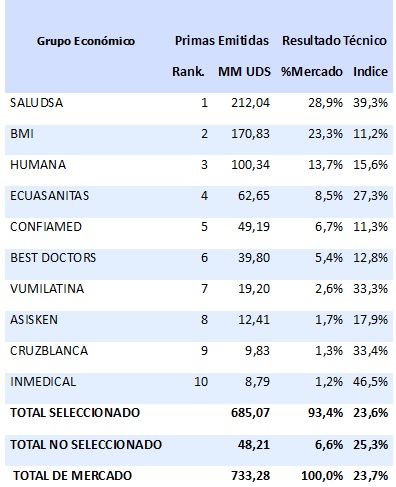396x487 pixels.
Task: Click the Resultado Técnico header
Action: point(334,41)
